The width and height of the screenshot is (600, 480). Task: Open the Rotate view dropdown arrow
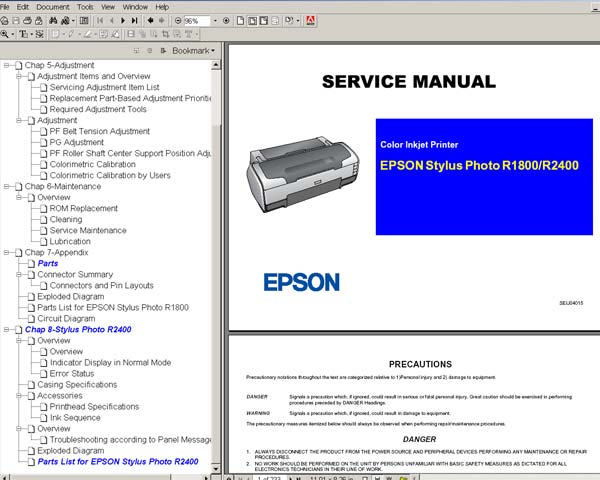pyautogui.click(x=298, y=21)
